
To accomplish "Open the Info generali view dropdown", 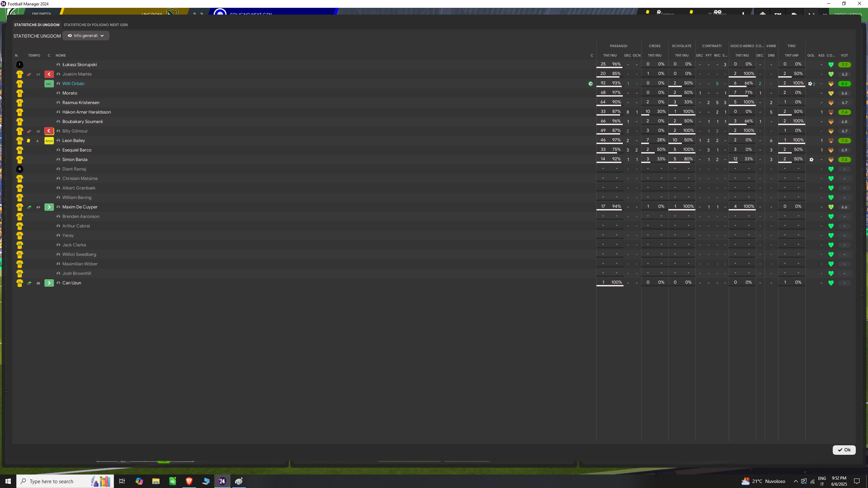I will click(x=86, y=36).
